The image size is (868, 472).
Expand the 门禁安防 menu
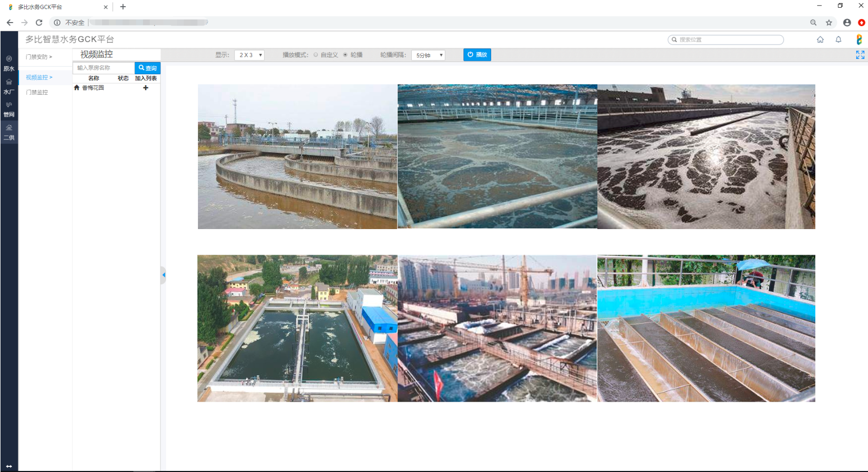39,57
